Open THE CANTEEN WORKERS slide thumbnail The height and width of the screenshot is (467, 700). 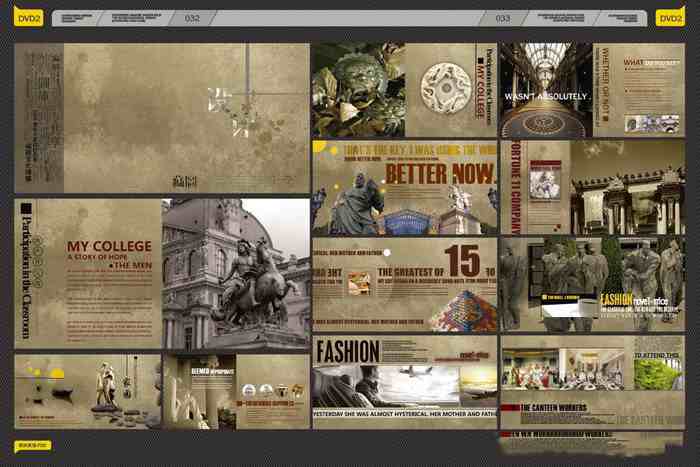[x=592, y=382]
